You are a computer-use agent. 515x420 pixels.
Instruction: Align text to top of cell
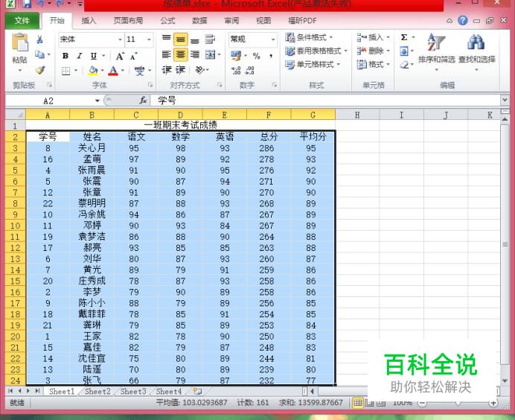coord(167,39)
